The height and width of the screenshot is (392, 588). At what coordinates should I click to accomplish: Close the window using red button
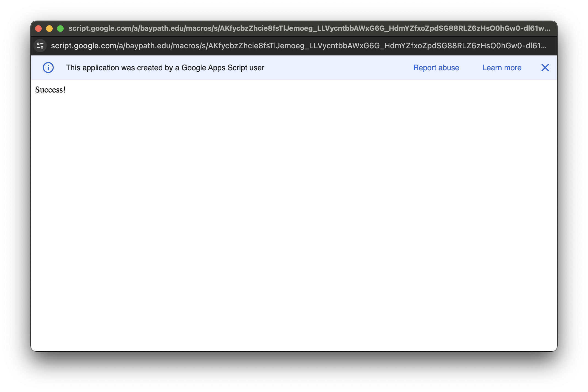tap(38, 29)
